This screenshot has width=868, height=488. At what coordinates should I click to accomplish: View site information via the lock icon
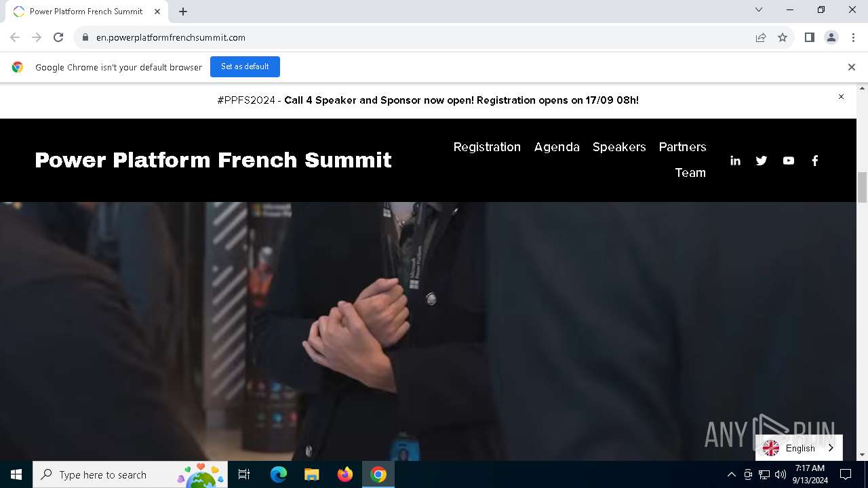85,37
